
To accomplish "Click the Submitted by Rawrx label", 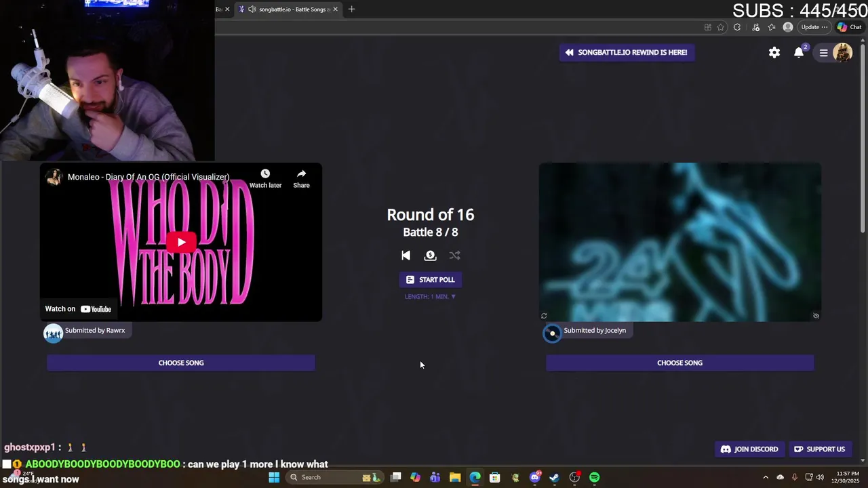I will [95, 331].
